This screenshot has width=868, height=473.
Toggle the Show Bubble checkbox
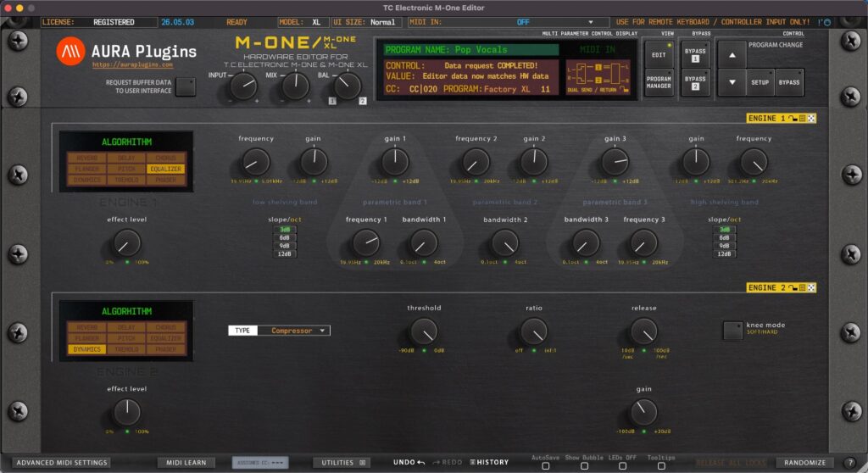click(584, 466)
